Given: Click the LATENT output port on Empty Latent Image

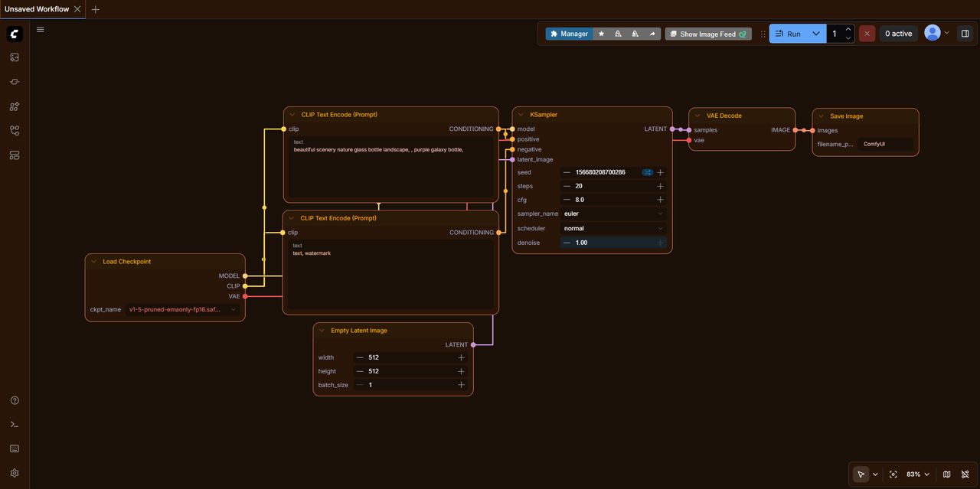Looking at the screenshot, I should [473, 344].
